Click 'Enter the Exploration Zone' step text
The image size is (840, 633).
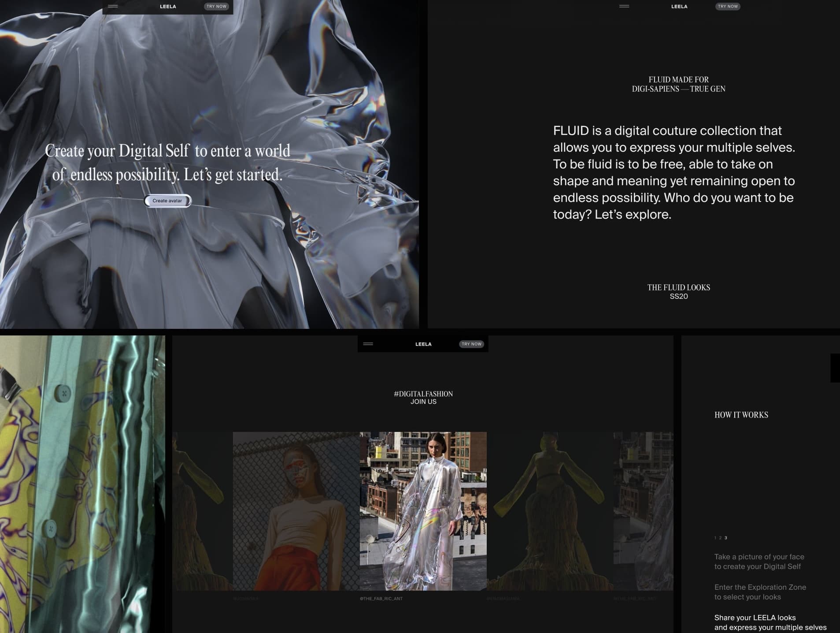coord(760,592)
